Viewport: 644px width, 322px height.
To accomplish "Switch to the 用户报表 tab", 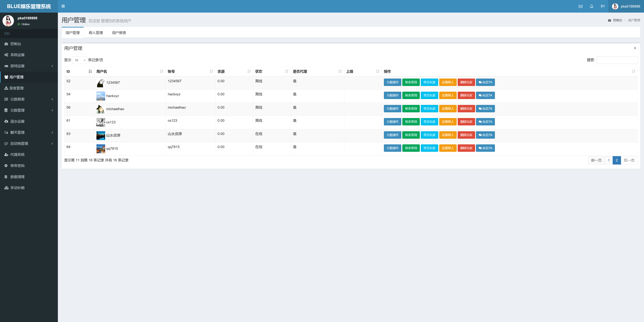I will [119, 33].
